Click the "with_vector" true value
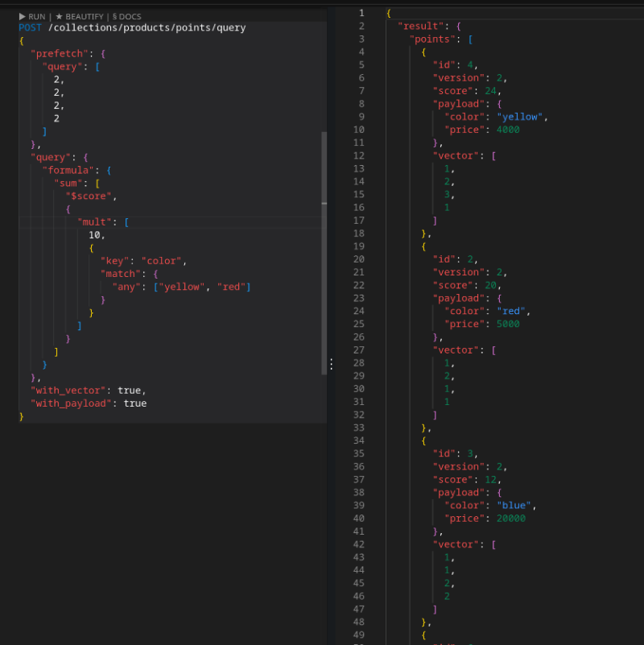Screen dimensions: 644x645 click(x=129, y=391)
